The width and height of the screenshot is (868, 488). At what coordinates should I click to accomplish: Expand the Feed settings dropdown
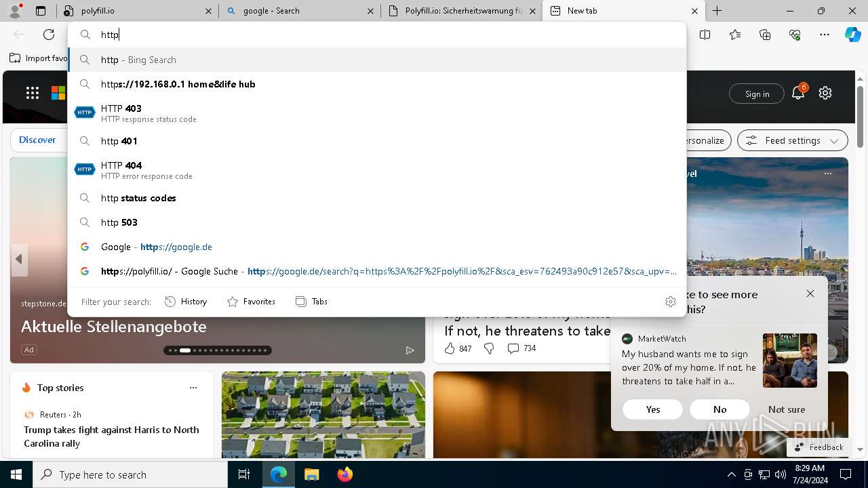tap(793, 141)
